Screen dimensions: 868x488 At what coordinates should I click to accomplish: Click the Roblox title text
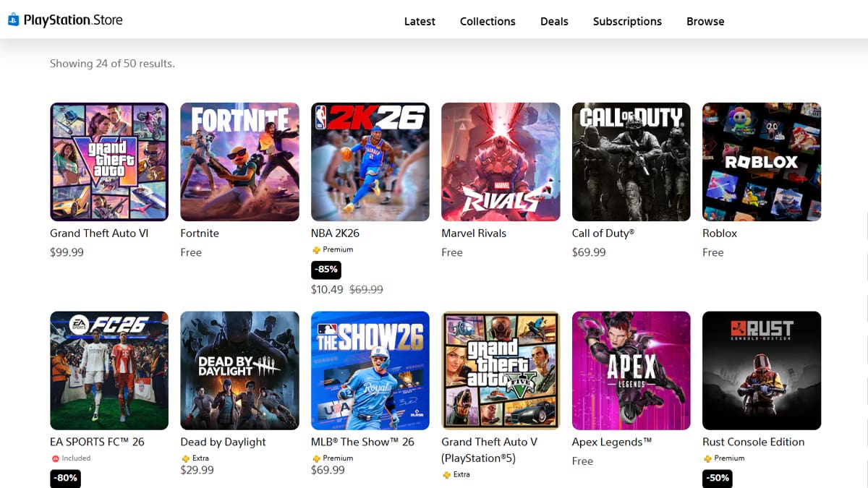coord(720,234)
